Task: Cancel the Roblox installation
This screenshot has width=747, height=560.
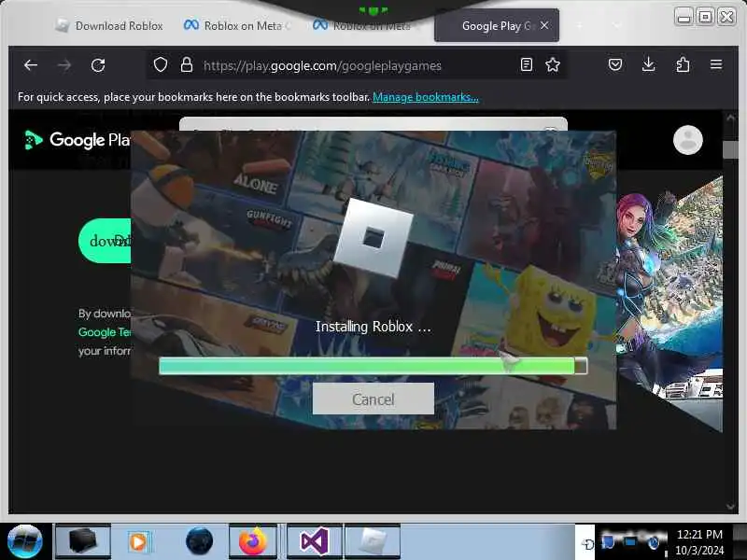Action: [373, 399]
